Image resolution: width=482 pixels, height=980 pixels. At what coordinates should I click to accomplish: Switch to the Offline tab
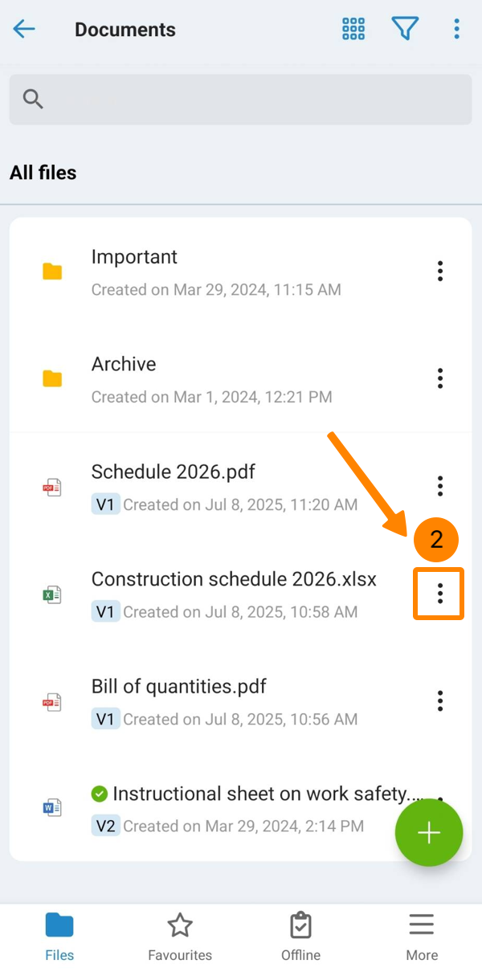pos(300,937)
